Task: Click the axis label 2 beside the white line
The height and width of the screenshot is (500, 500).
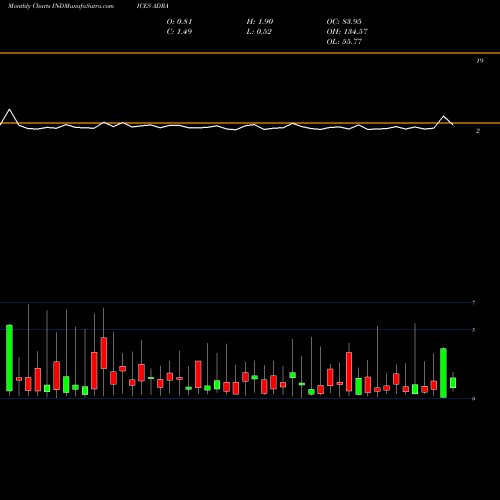Action: [478, 131]
